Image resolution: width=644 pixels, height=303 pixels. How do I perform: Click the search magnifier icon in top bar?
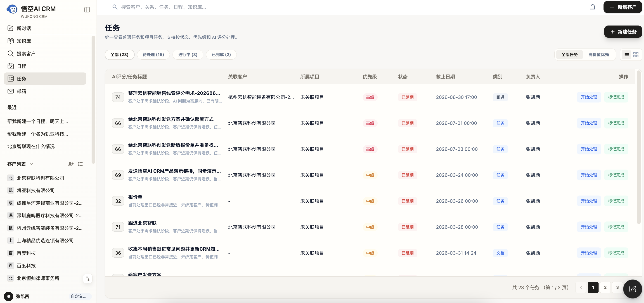pos(115,7)
